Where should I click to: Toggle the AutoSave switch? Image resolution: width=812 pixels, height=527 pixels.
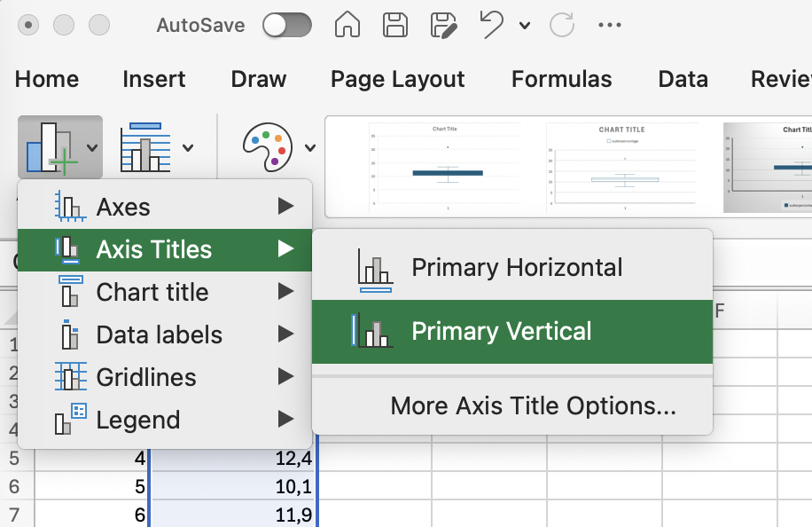(x=287, y=25)
